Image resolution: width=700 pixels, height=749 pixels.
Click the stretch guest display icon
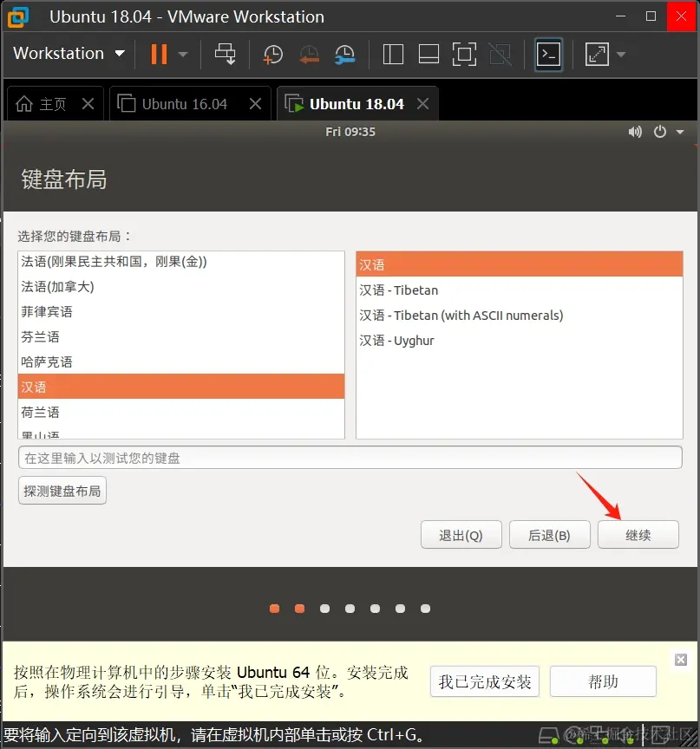597,54
